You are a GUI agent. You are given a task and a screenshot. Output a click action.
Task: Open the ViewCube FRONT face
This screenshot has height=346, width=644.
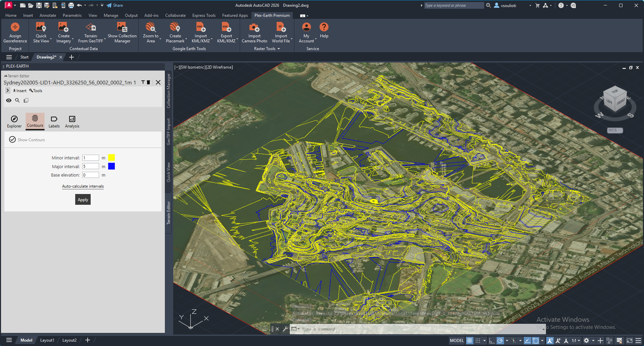pos(620,102)
